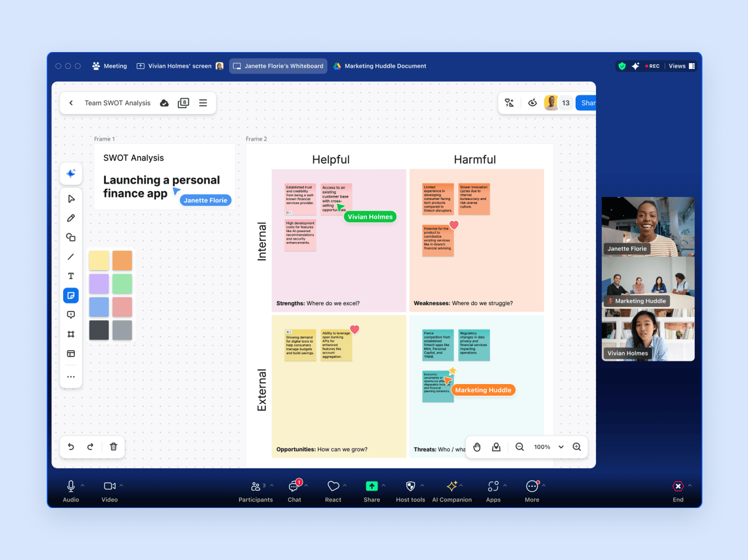The width and height of the screenshot is (748, 560).
Task: Select the text tool
Action: click(71, 276)
